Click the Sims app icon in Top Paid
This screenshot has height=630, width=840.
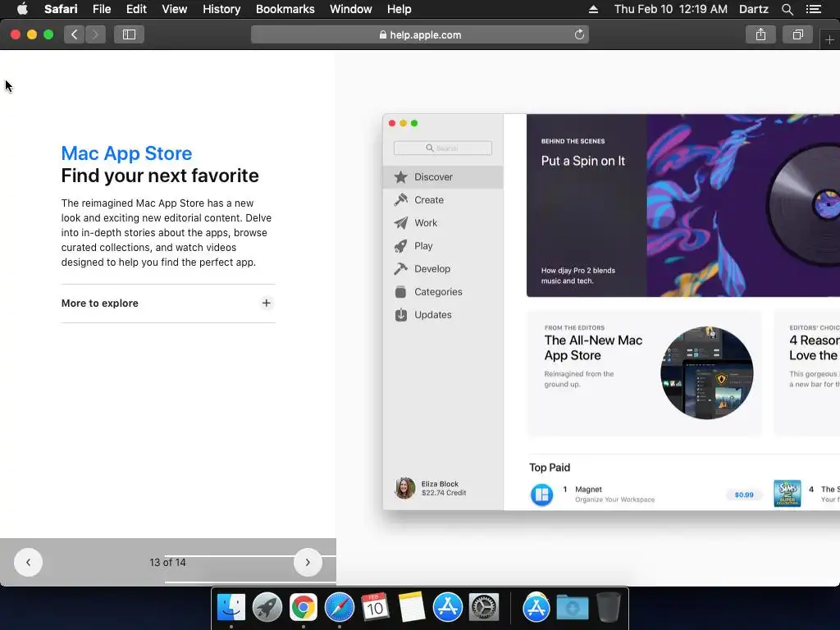pyautogui.click(x=787, y=493)
